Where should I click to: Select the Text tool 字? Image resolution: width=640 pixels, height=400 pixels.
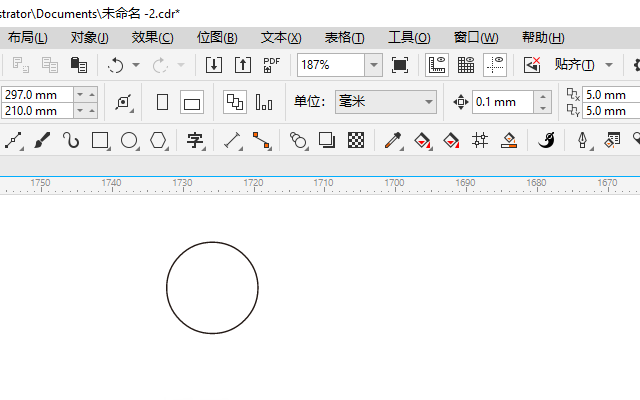[x=195, y=140]
